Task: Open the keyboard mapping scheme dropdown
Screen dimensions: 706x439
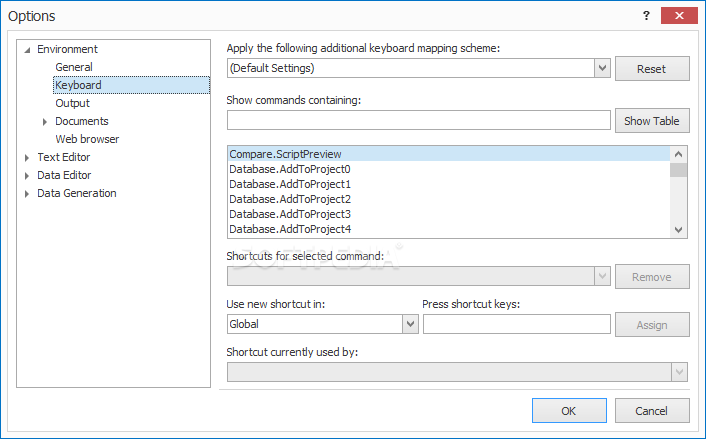Action: pos(602,68)
